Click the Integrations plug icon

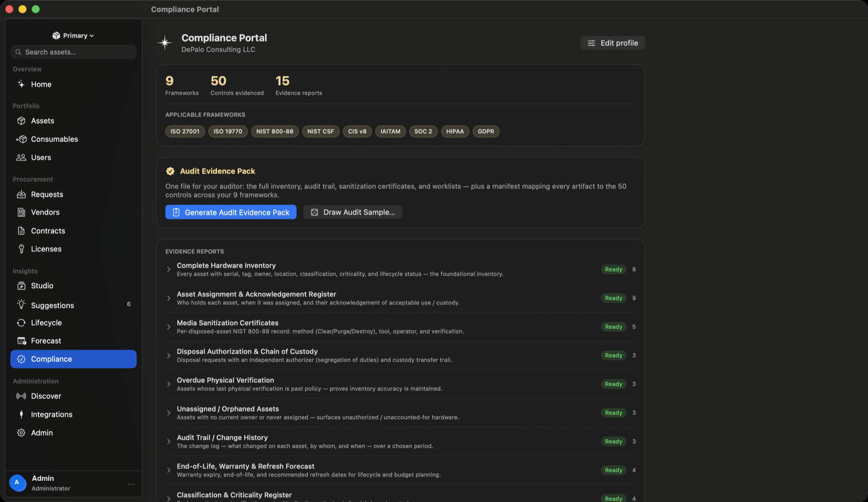tap(21, 414)
